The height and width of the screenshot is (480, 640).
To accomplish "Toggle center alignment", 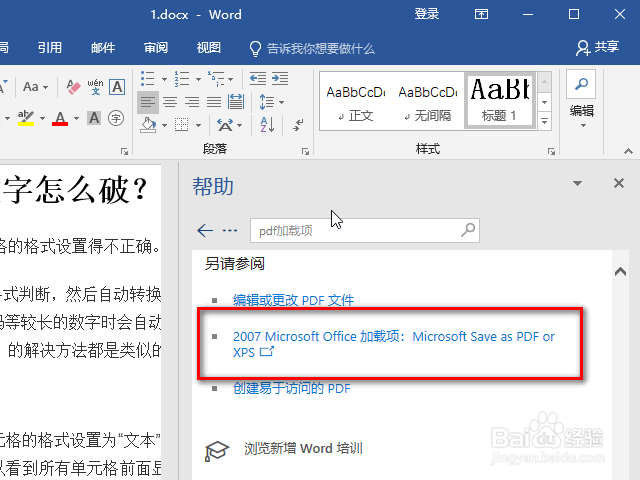I will [x=170, y=102].
